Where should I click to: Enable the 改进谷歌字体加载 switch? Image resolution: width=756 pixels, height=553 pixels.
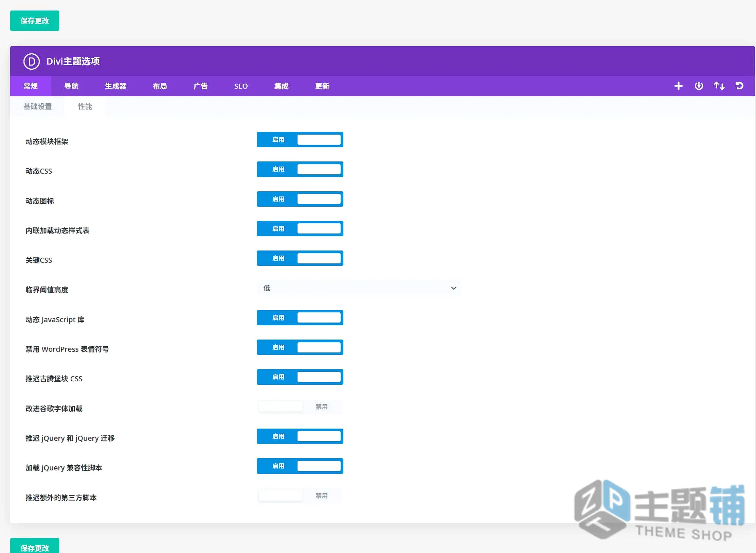point(300,407)
